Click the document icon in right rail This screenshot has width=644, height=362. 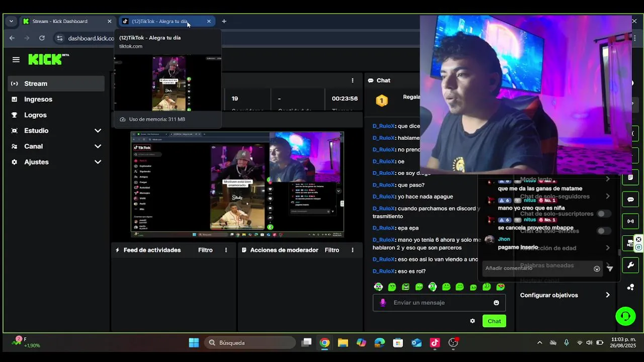(x=630, y=177)
